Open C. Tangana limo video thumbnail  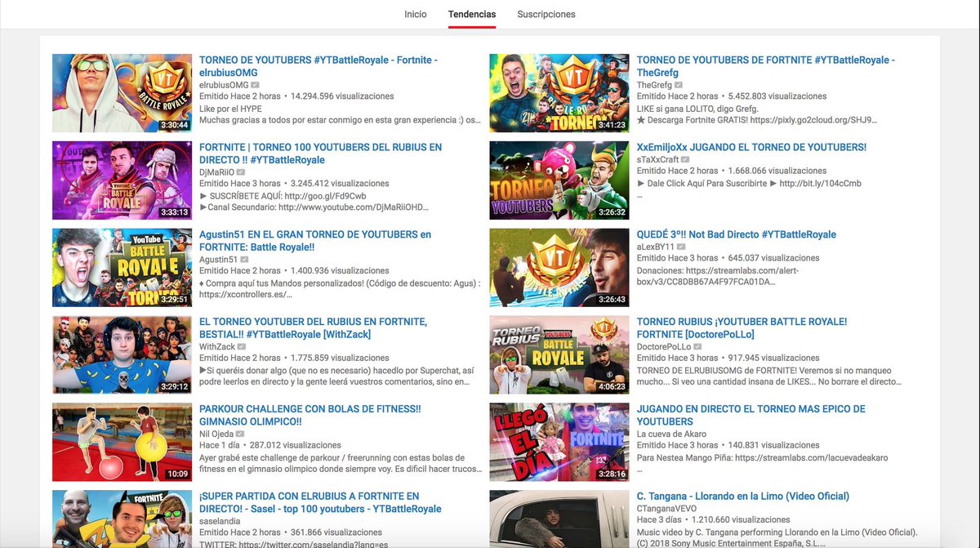tap(559, 519)
